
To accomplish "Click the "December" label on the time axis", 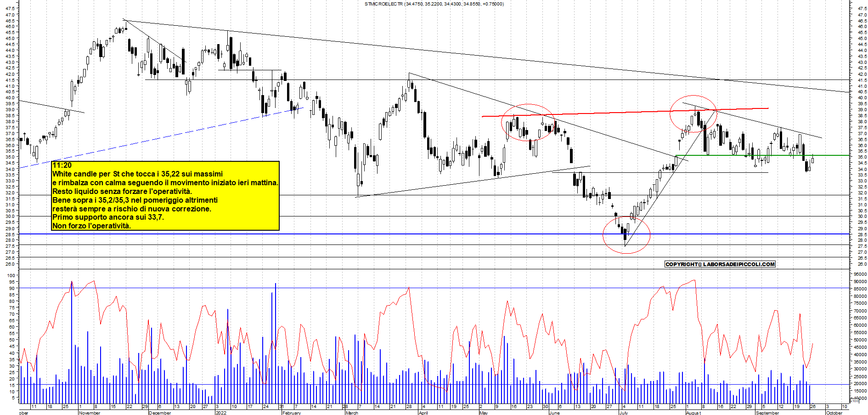I will pyautogui.click(x=160, y=413).
